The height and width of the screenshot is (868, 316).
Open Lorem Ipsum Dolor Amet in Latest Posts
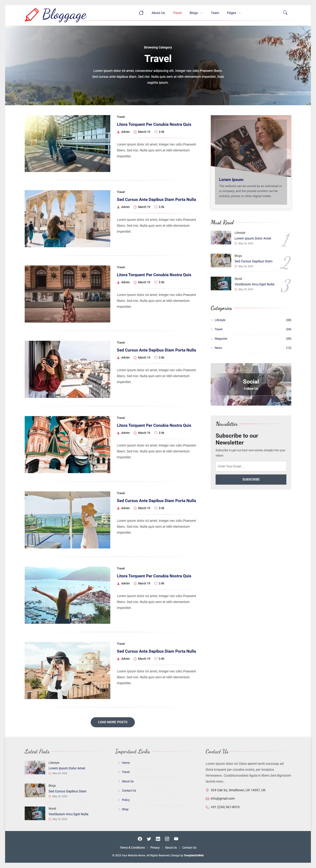coord(67,768)
